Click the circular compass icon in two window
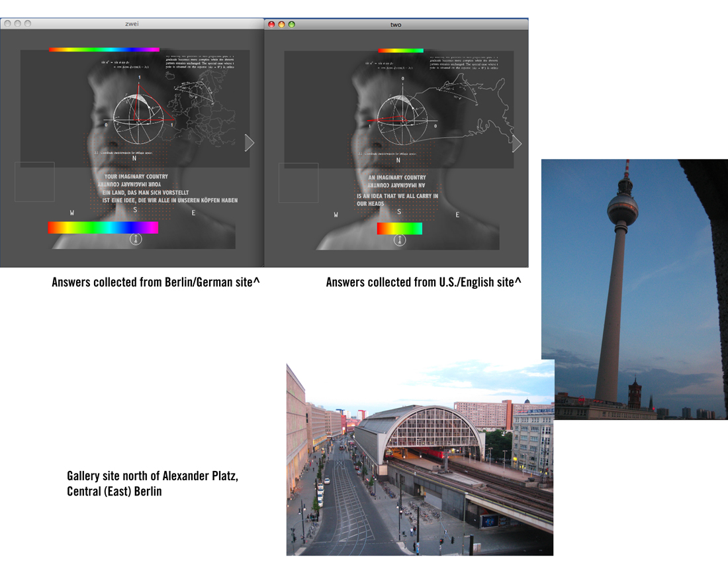 point(399,240)
